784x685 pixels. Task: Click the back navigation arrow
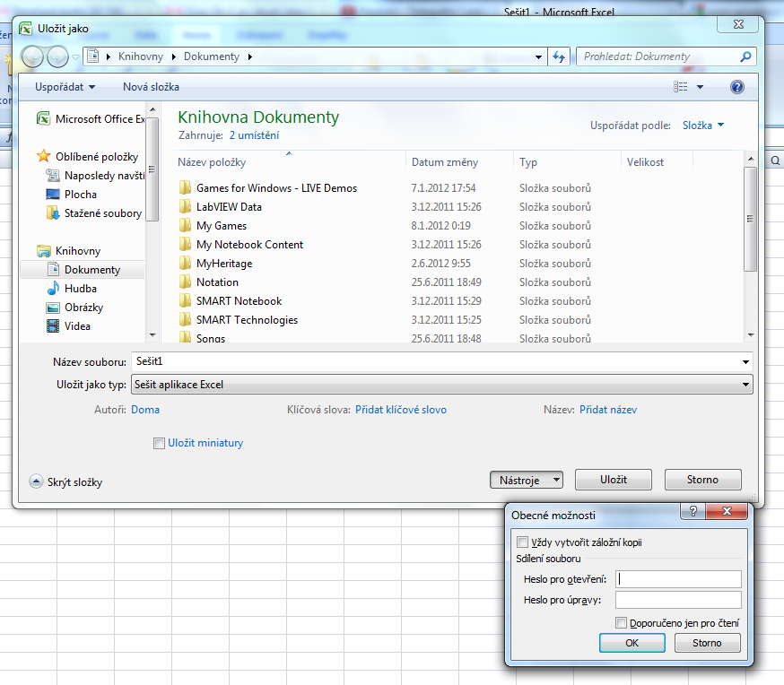point(32,56)
